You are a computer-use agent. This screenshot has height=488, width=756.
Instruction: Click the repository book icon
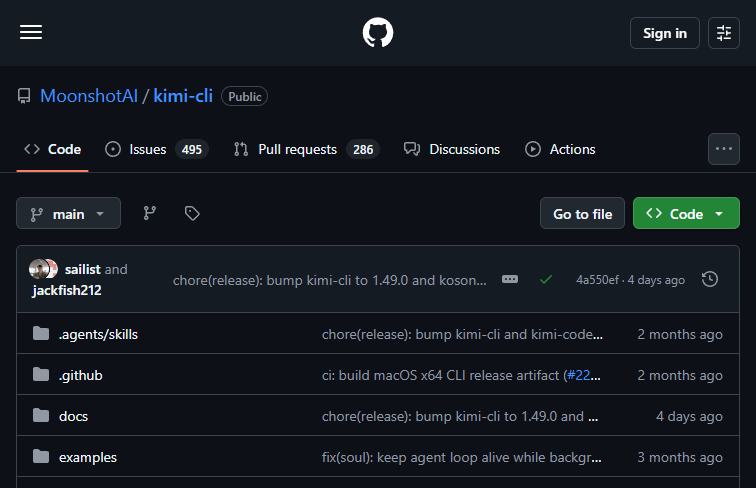click(x=24, y=96)
